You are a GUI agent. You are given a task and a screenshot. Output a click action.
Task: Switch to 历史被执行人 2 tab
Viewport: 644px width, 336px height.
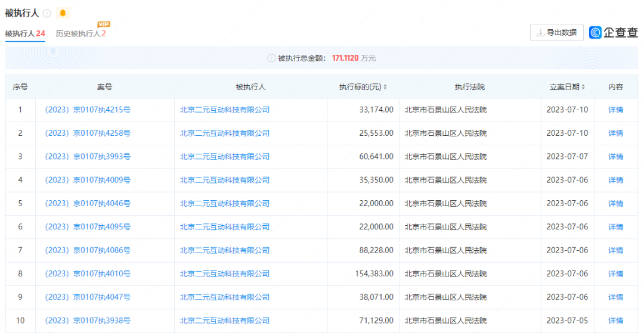(x=81, y=33)
